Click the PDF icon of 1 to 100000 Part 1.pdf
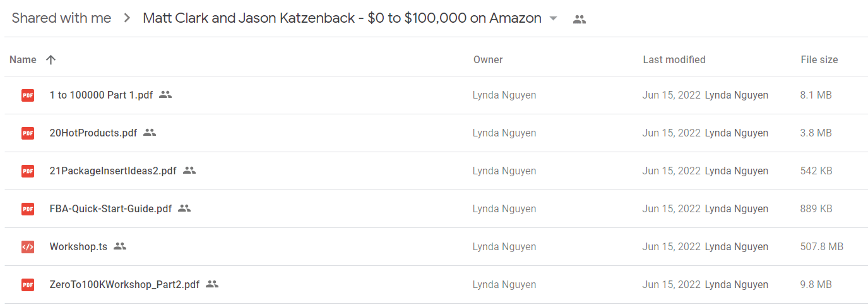The height and width of the screenshot is (307, 868). click(28, 95)
